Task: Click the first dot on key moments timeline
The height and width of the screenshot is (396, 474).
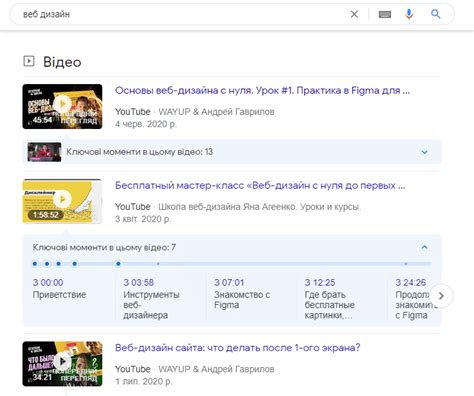Action: tap(35, 264)
